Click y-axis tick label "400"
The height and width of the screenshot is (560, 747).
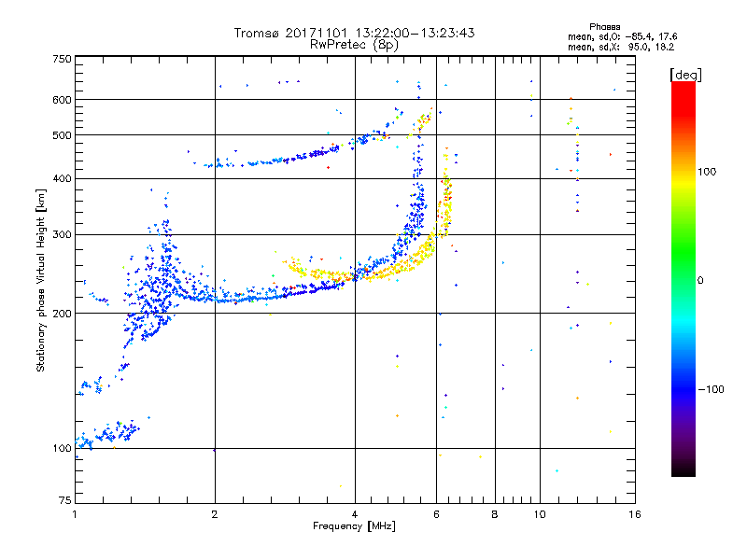pyautogui.click(x=62, y=178)
